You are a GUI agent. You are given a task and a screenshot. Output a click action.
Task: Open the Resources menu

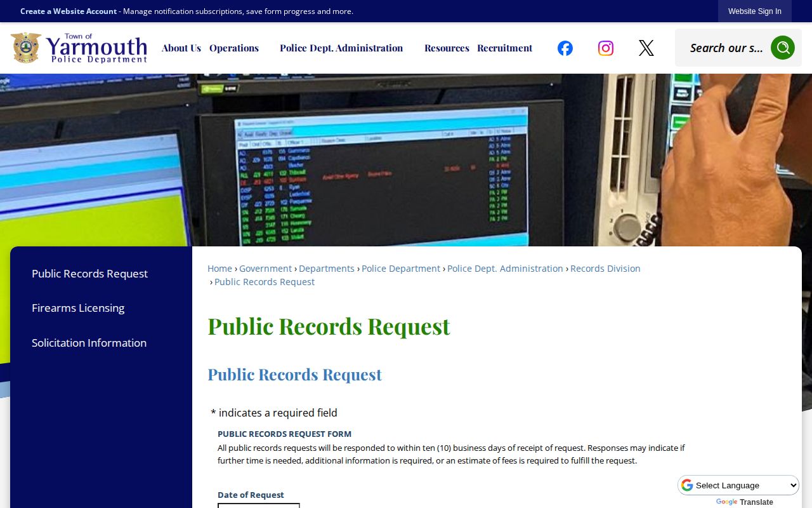(x=447, y=48)
